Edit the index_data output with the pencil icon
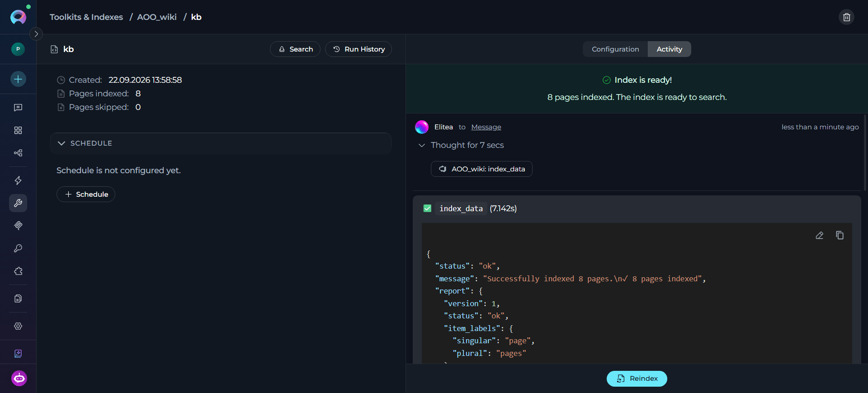Viewport: 868px width, 393px height. coord(819,235)
